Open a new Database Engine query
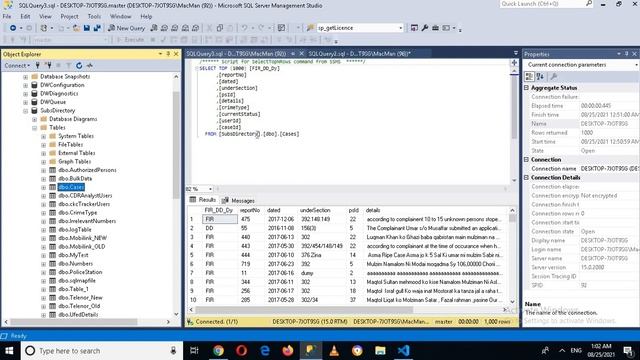Image resolution: width=640 pixels, height=360 pixels. 153,28
